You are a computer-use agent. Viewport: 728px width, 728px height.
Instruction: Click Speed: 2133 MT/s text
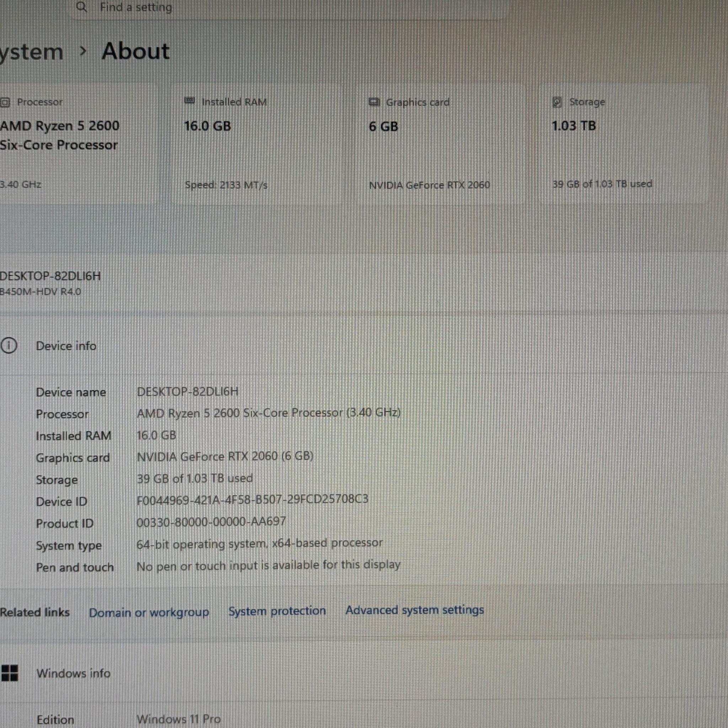pos(226,185)
